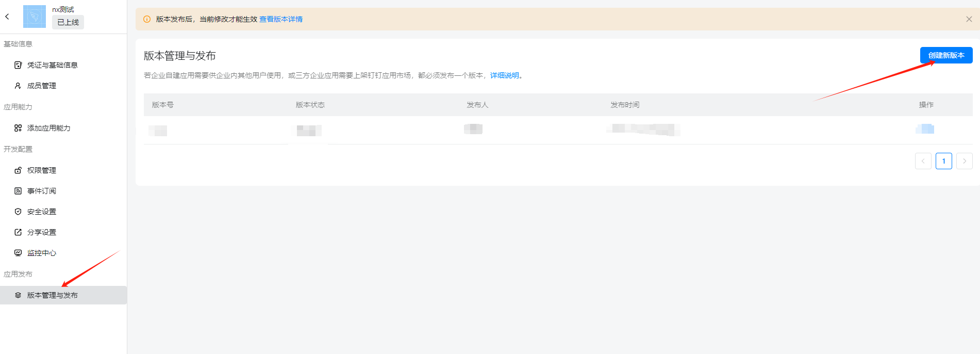
Task: Open the 详细说明 link
Action: [x=504, y=75]
